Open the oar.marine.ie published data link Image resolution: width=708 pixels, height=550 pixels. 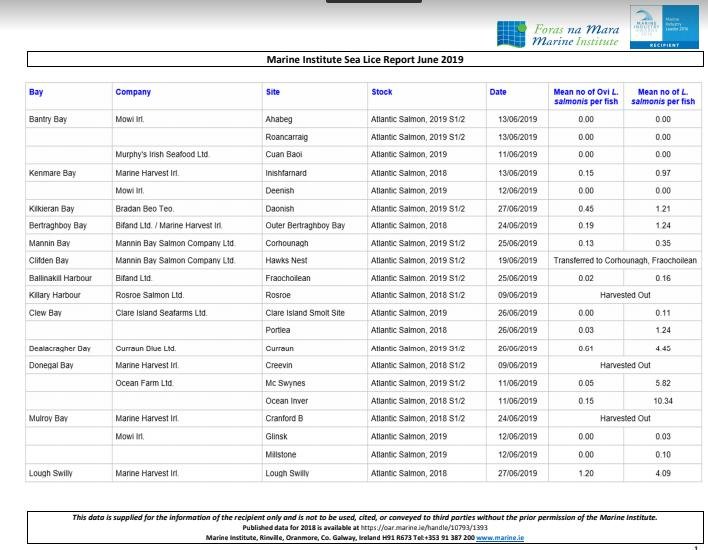tap(410, 527)
